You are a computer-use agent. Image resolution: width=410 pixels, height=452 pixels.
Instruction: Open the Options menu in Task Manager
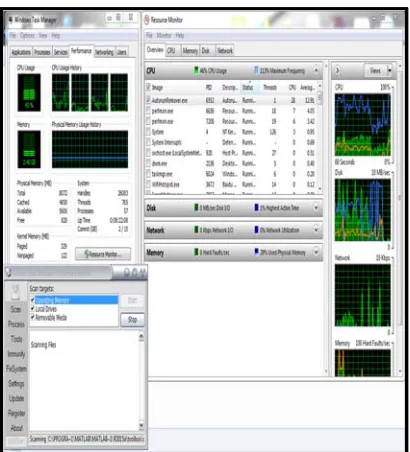27,35
